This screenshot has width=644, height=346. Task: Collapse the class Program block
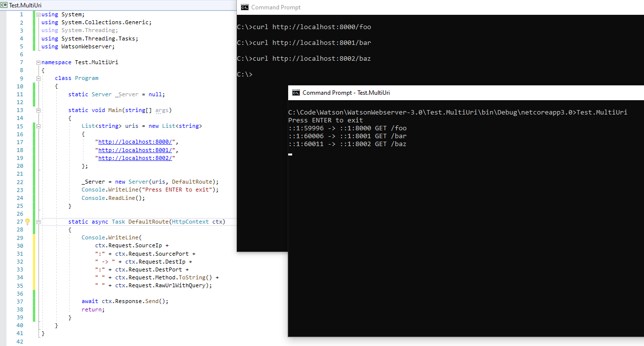(x=38, y=78)
